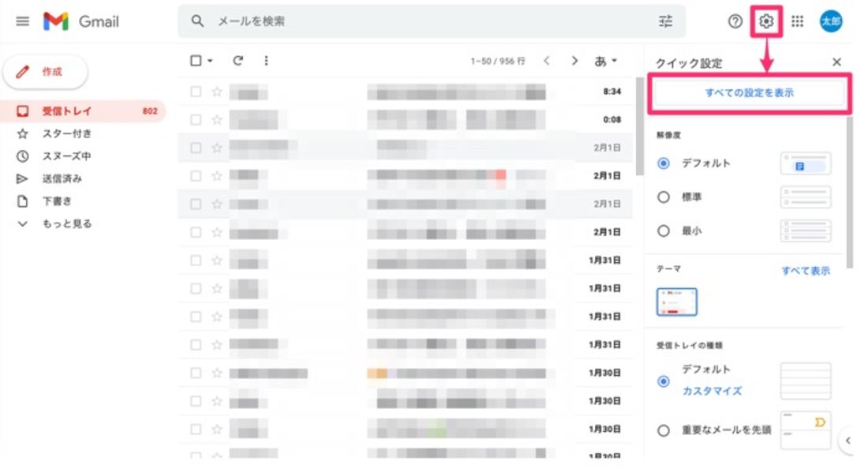Image resolution: width=868 pixels, height=473 pixels.
Task: Go to next page of emails
Action: click(x=574, y=61)
